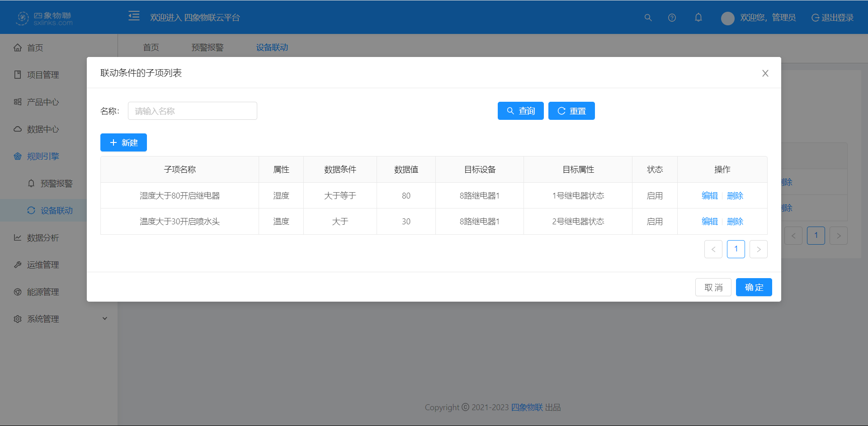Open 能源管理 from the sidebar
This screenshot has height=426, width=868.
point(42,292)
